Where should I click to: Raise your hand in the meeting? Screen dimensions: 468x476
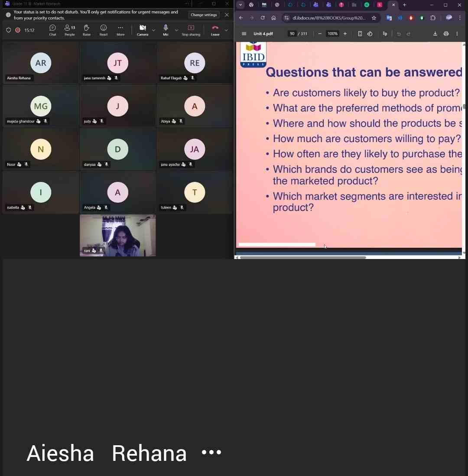coord(87,30)
